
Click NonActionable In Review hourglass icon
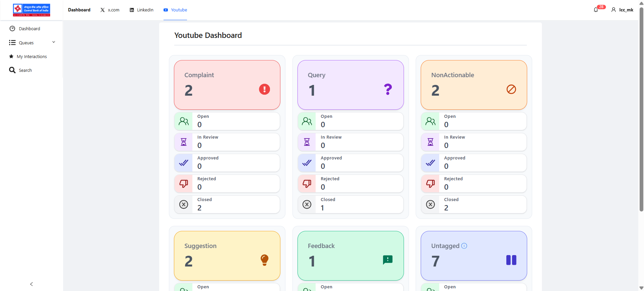click(x=430, y=142)
